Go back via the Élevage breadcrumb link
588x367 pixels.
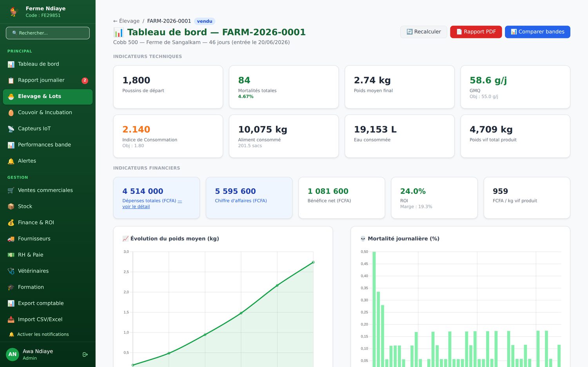pos(126,21)
